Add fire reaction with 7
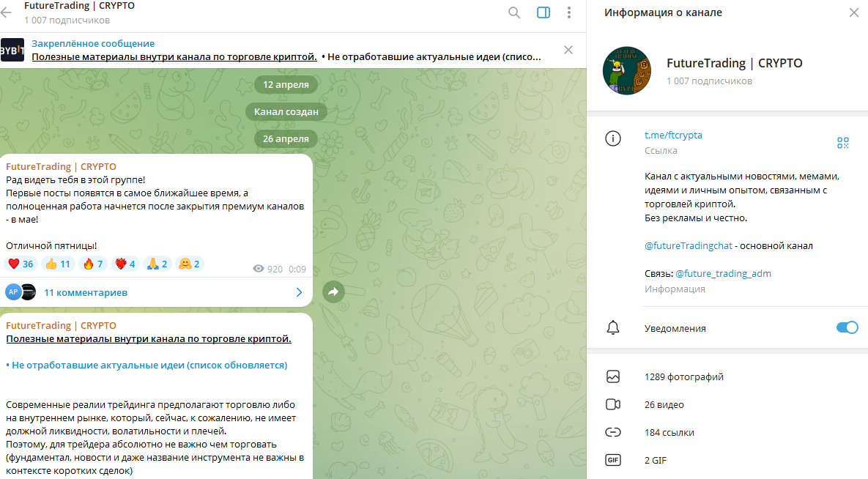 (x=92, y=264)
